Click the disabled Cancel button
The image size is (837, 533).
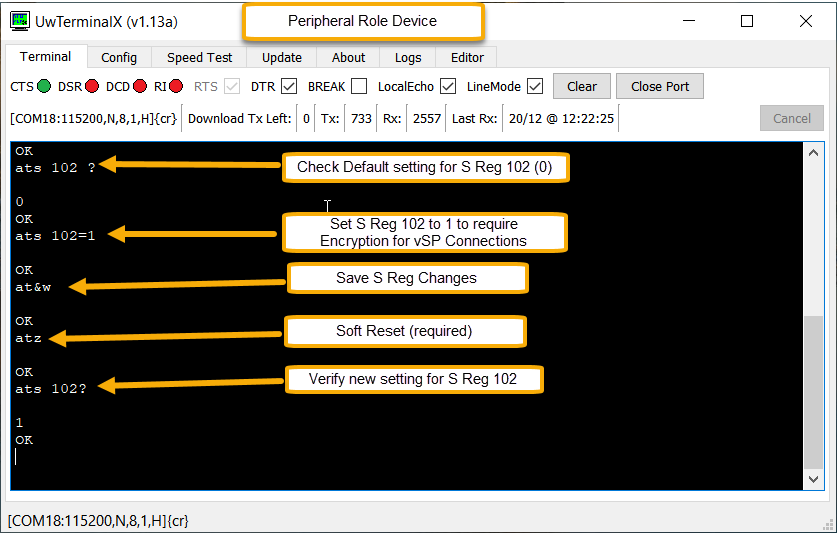pyautogui.click(x=792, y=119)
